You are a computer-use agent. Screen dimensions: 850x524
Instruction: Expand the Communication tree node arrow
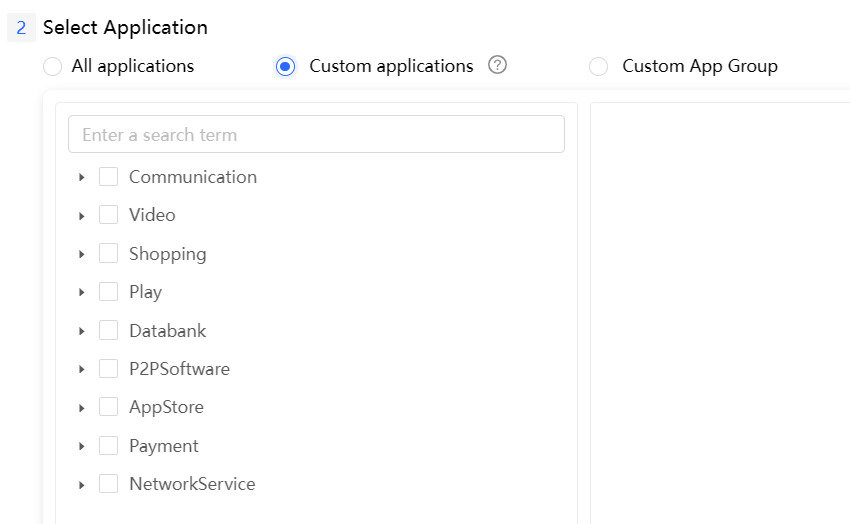[82, 177]
